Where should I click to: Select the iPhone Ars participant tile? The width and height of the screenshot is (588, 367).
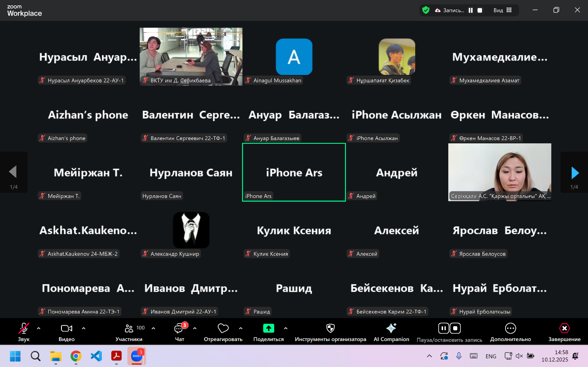click(x=294, y=172)
